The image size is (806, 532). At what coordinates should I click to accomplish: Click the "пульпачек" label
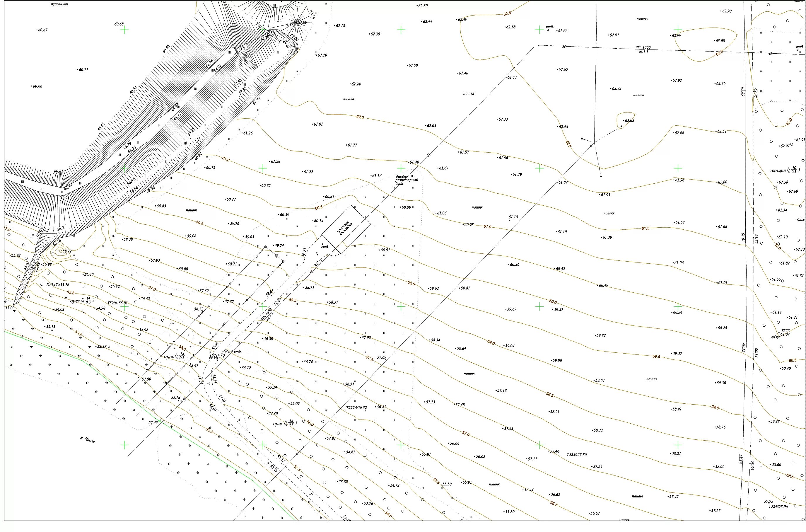59,4
